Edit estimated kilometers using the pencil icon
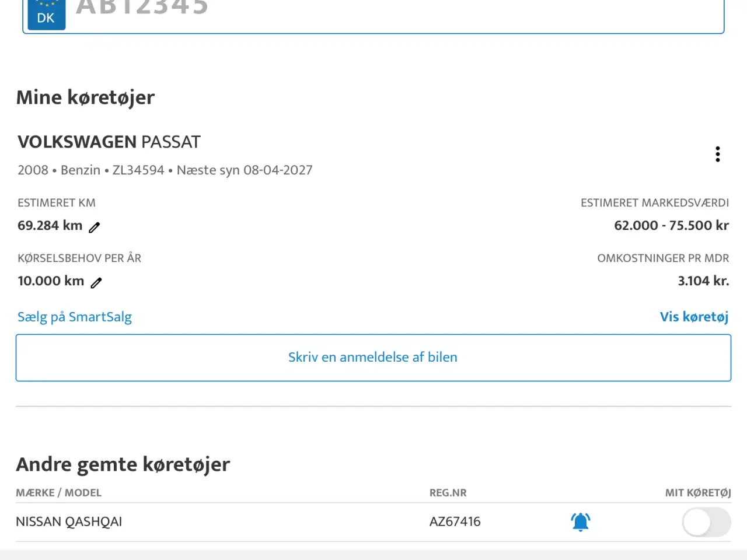 pyautogui.click(x=94, y=227)
